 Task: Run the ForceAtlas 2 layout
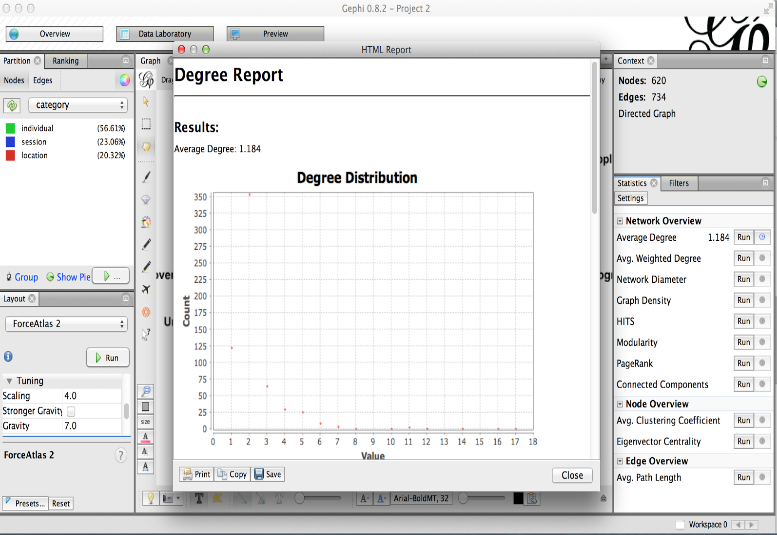tap(108, 358)
